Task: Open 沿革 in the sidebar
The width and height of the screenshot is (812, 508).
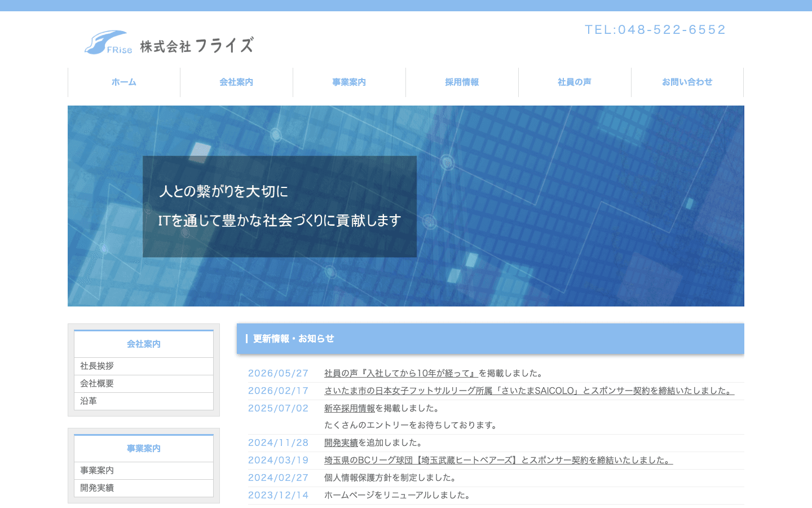Action: (144, 401)
